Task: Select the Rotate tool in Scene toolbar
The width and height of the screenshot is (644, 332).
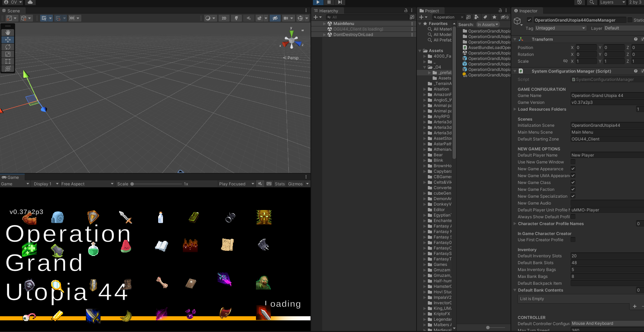Action: click(x=8, y=47)
